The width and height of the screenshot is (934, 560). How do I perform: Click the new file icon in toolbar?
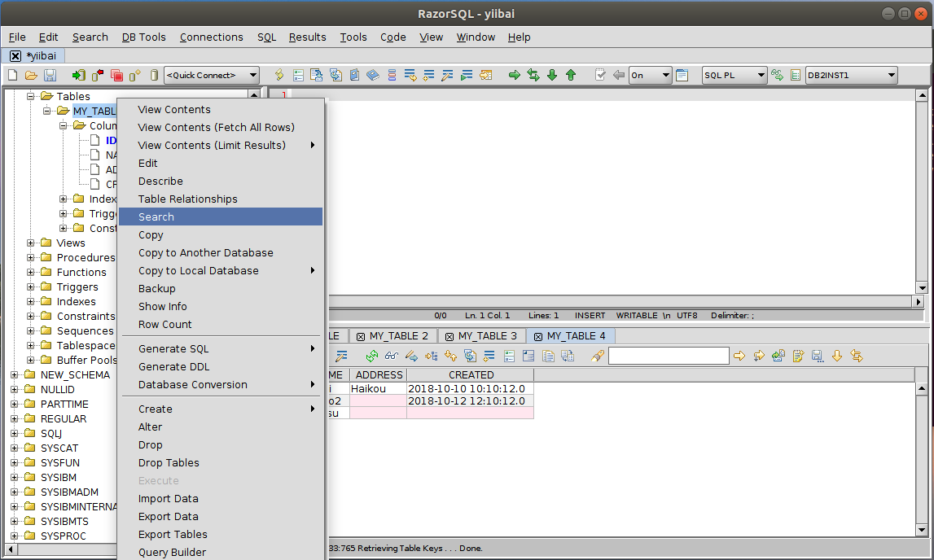(12, 75)
